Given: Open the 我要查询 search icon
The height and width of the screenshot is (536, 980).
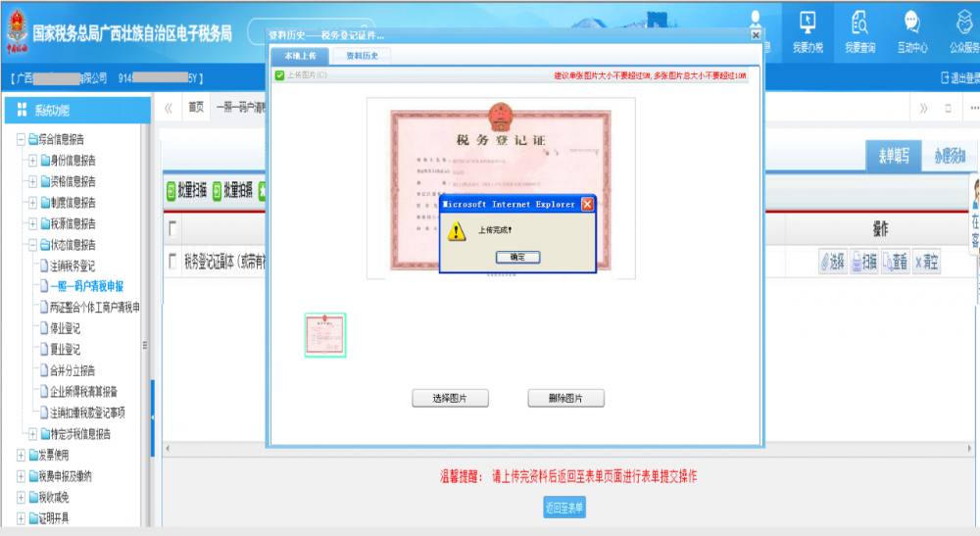Looking at the screenshot, I should (859, 24).
